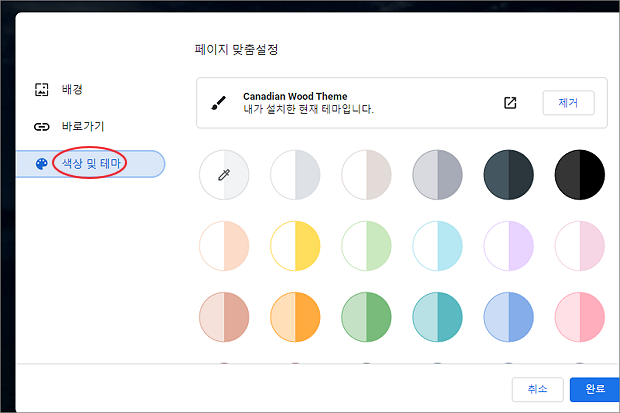Choose the white and beige-gray swatch
This screenshot has height=413, width=620.
point(367,174)
